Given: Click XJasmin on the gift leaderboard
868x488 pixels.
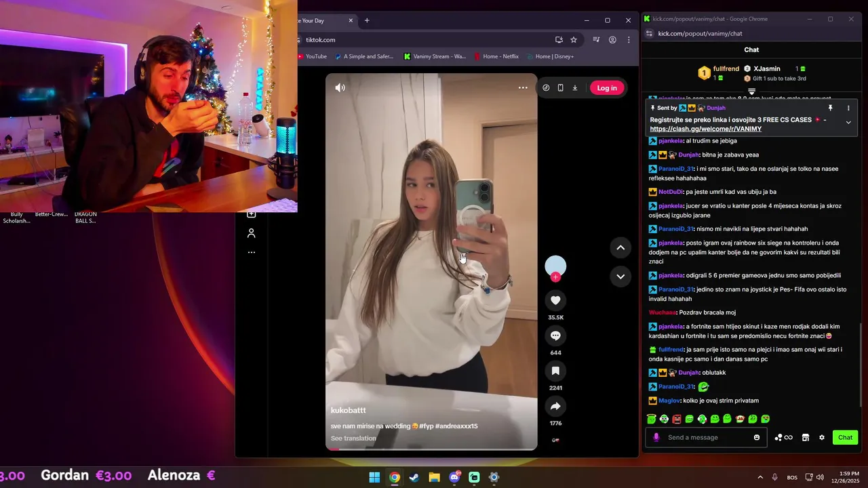Looking at the screenshot, I should tap(767, 68).
